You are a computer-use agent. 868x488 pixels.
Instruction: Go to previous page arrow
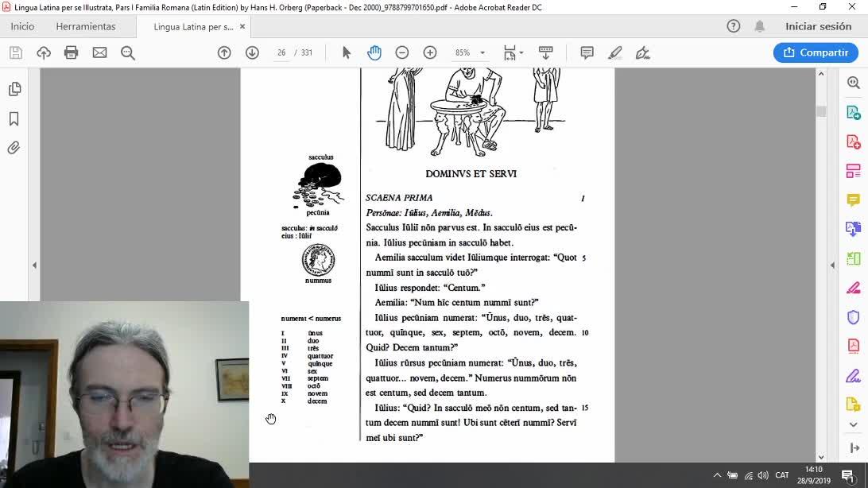coord(224,52)
